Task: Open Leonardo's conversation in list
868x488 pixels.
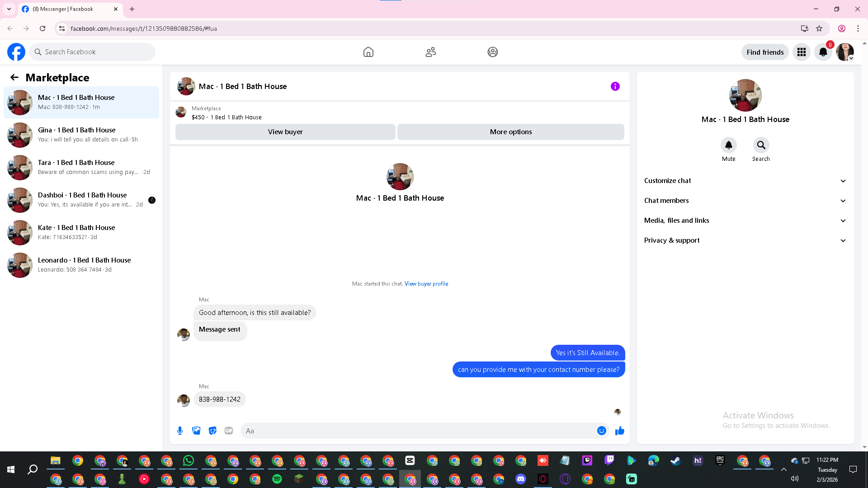Action: (x=81, y=265)
